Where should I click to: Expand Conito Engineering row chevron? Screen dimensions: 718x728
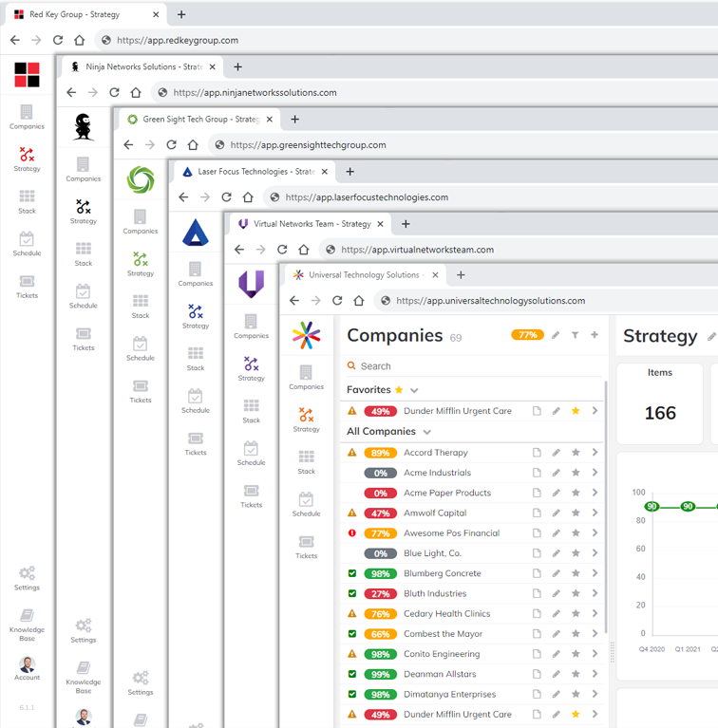click(x=595, y=654)
